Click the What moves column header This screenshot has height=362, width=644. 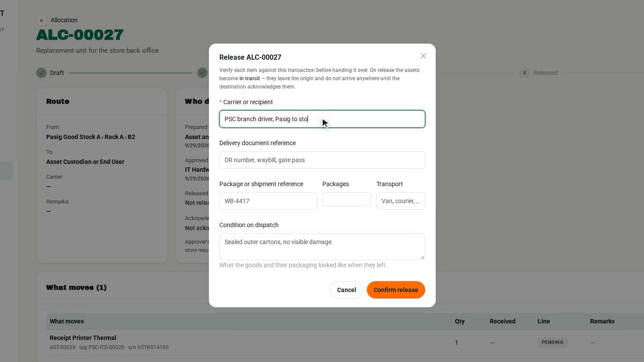(x=67, y=321)
